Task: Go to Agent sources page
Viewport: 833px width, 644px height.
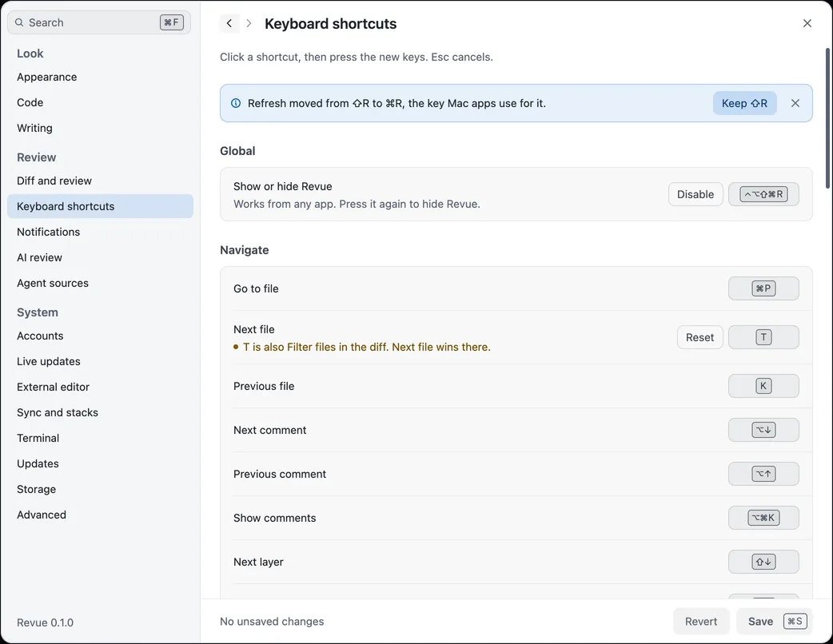Action: (100, 283)
